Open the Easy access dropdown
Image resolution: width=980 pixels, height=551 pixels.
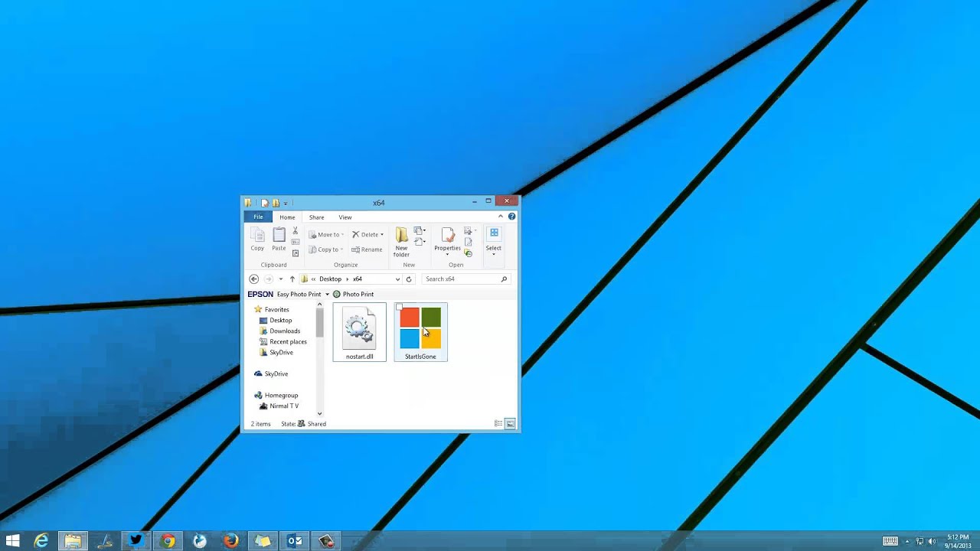(420, 242)
